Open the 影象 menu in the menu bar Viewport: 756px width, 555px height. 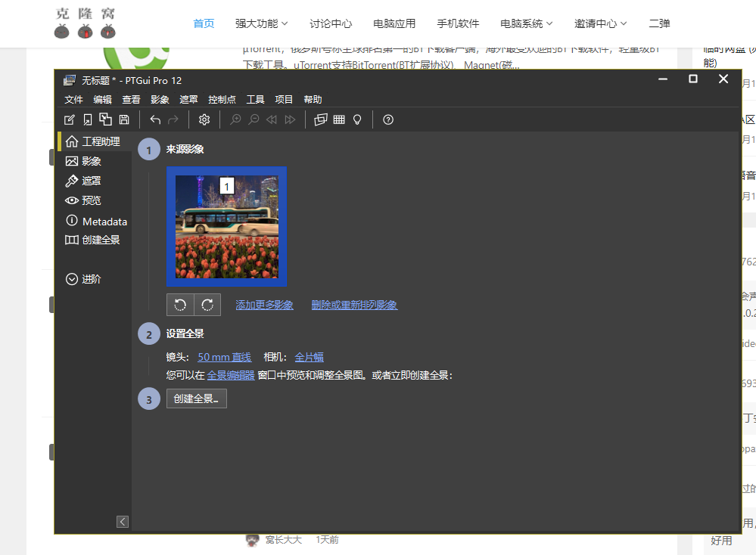pyautogui.click(x=160, y=99)
